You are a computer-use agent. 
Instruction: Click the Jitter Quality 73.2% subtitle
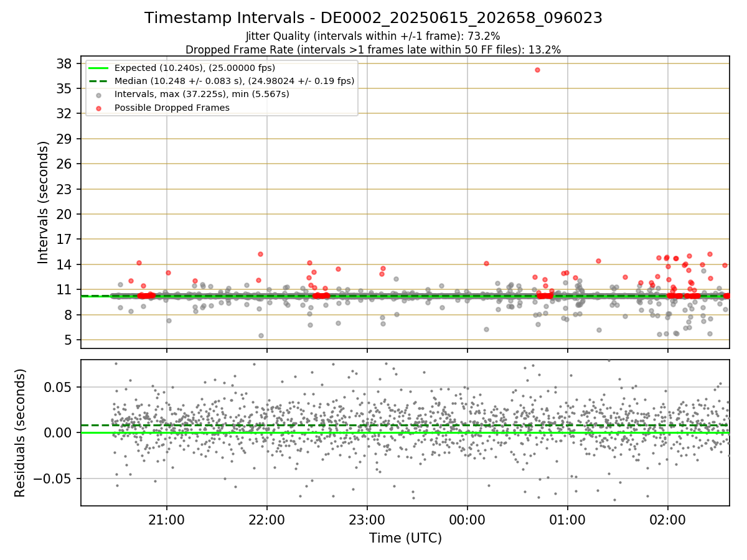(373, 36)
